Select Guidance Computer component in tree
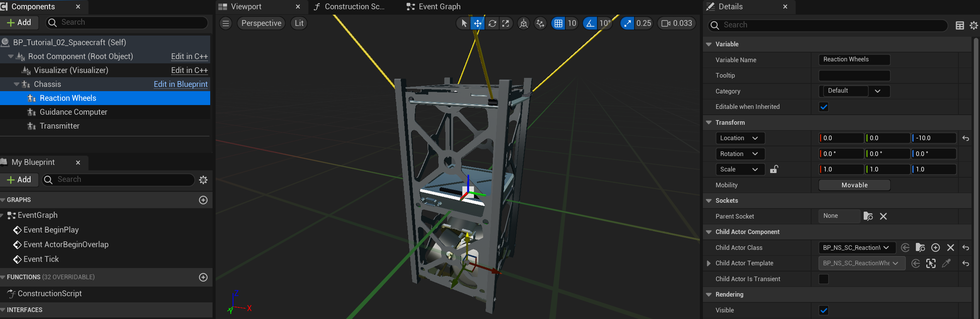980x319 pixels. (x=73, y=112)
